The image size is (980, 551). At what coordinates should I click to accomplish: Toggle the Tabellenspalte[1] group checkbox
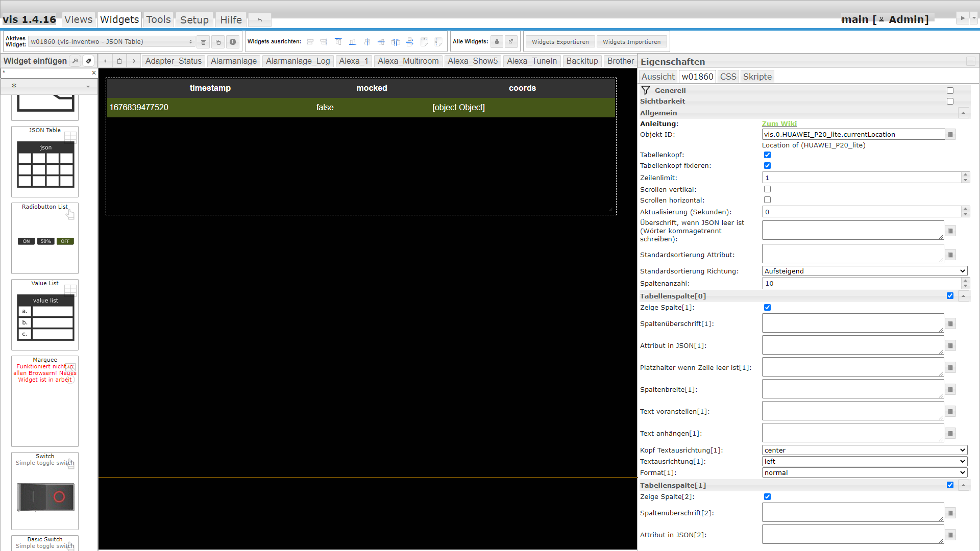coord(950,485)
